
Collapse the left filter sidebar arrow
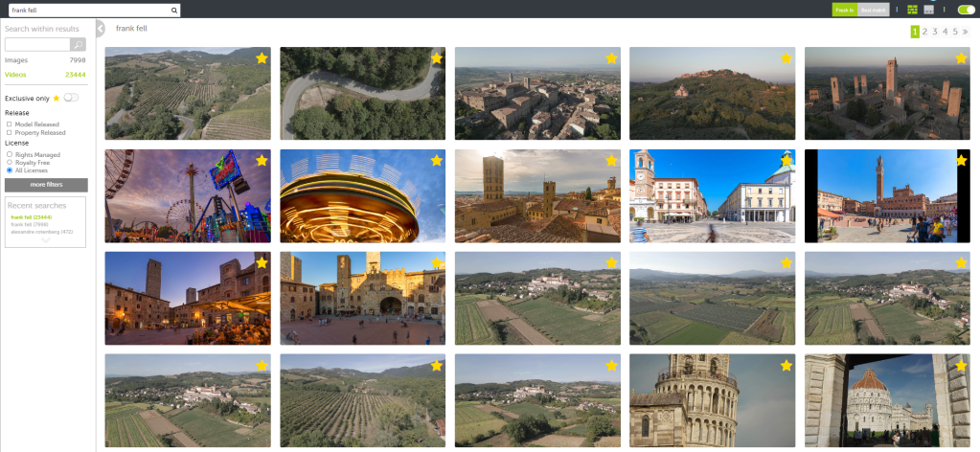101,29
